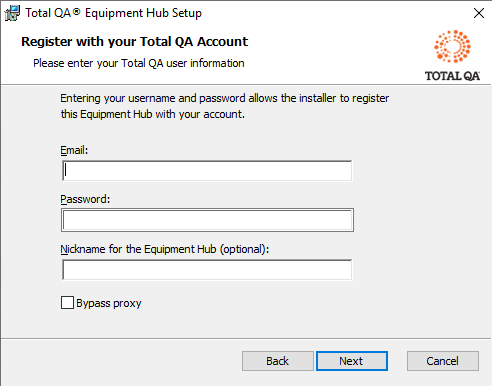Click the Nickname for the Equipment Hub label
Screen dimensions: 492x386
click(x=165, y=249)
